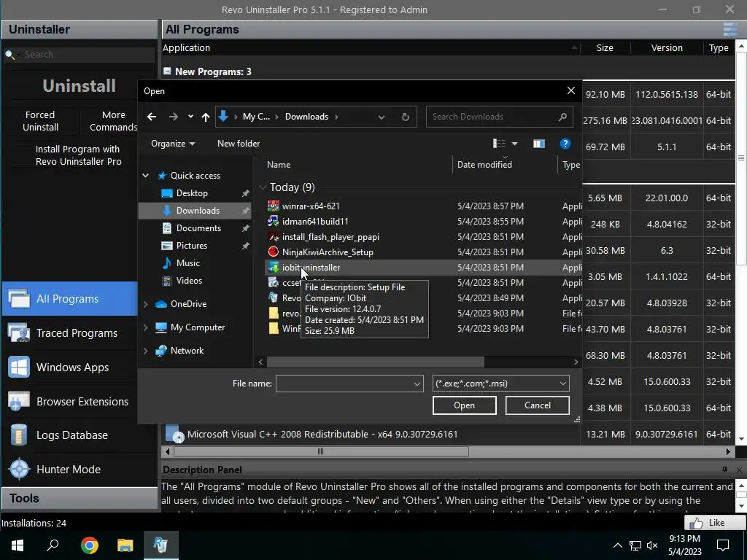Select the iobit uninstaller file icon

(274, 267)
